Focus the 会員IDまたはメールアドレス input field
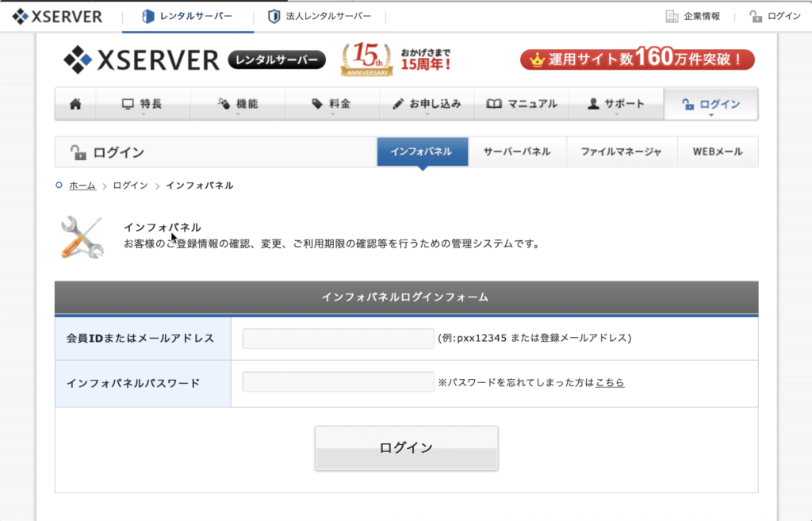812x521 pixels. coord(338,338)
